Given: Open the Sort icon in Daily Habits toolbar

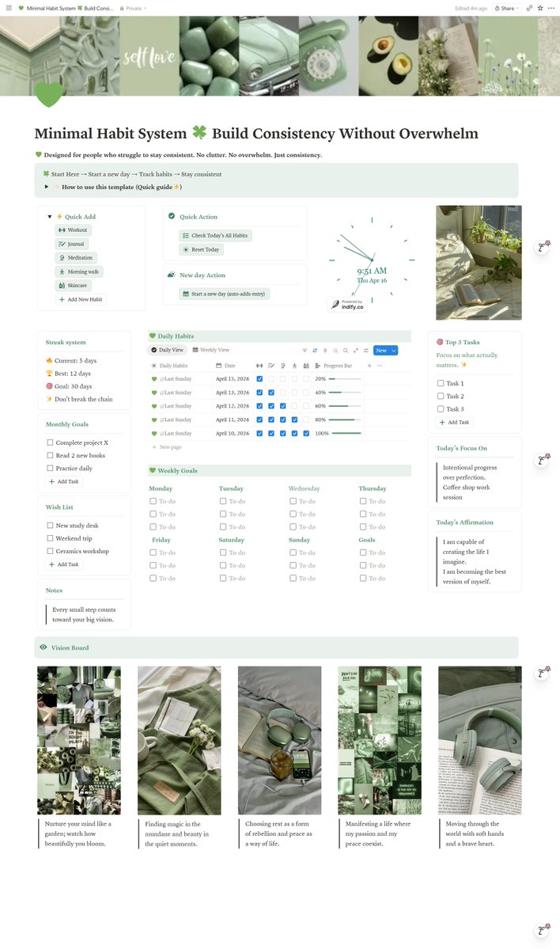Looking at the screenshot, I should [315, 351].
